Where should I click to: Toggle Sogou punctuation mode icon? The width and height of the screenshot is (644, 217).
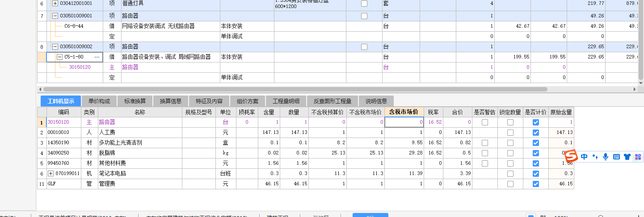pyautogui.click(x=595, y=157)
